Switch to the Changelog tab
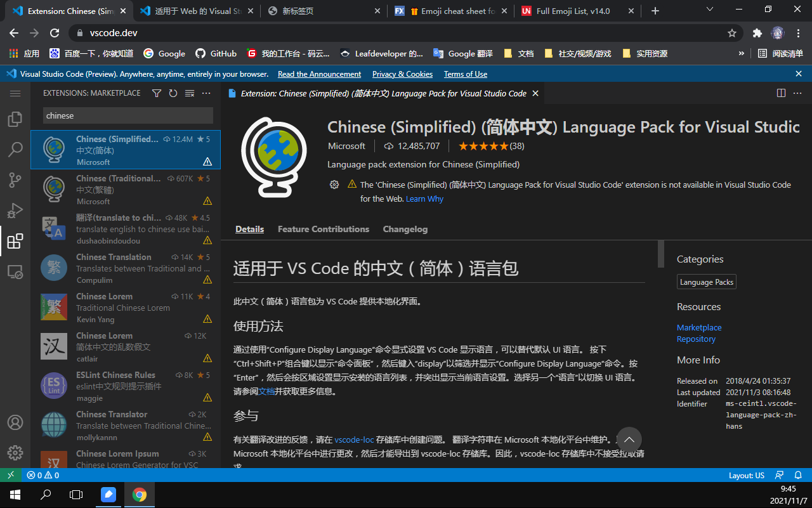Image resolution: width=812 pixels, height=508 pixels. [405, 230]
